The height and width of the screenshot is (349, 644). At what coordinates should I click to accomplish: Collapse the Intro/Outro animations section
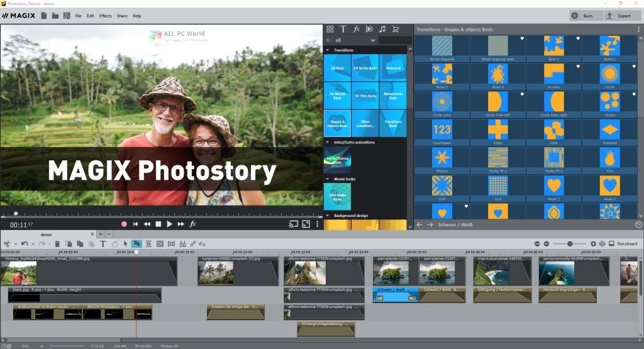(328, 143)
